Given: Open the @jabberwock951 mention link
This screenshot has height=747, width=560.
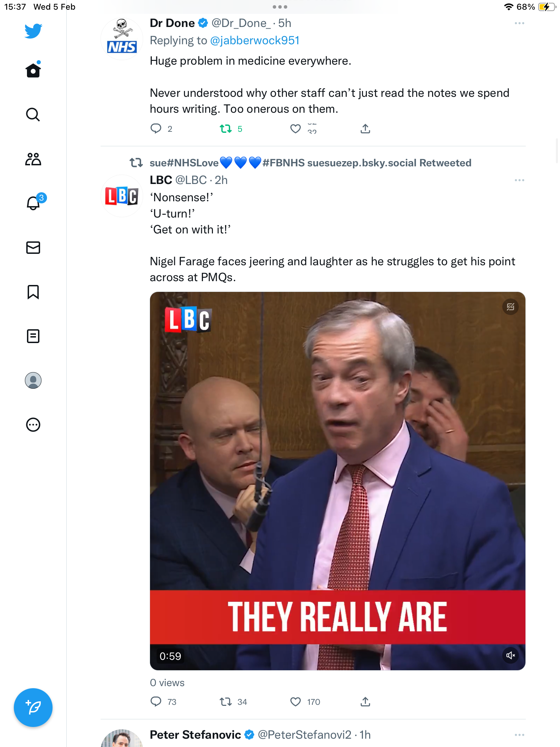Looking at the screenshot, I should tap(255, 40).
